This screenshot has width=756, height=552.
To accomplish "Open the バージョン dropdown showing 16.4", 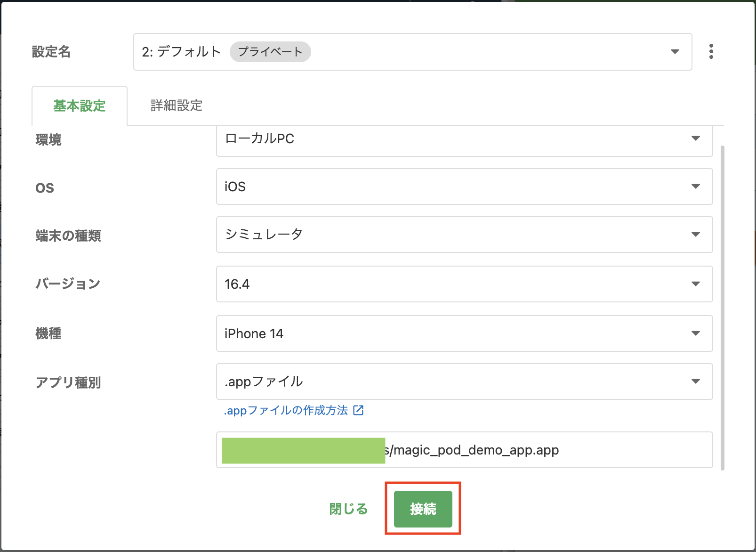I will click(464, 284).
